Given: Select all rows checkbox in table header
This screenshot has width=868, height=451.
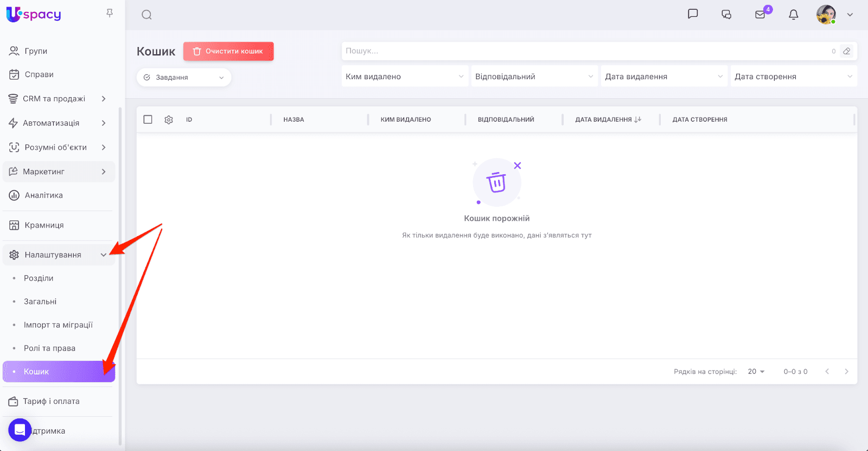Looking at the screenshot, I should [x=148, y=119].
